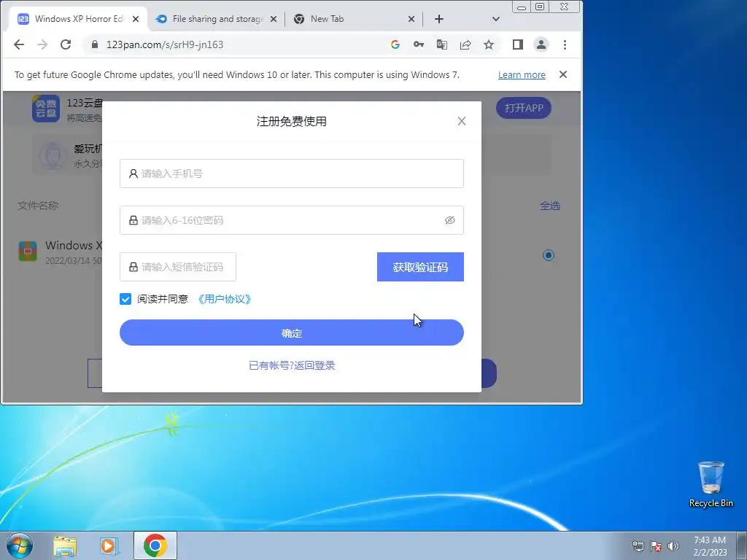View site info lock icon
This screenshot has width=747, height=560.
95,44
